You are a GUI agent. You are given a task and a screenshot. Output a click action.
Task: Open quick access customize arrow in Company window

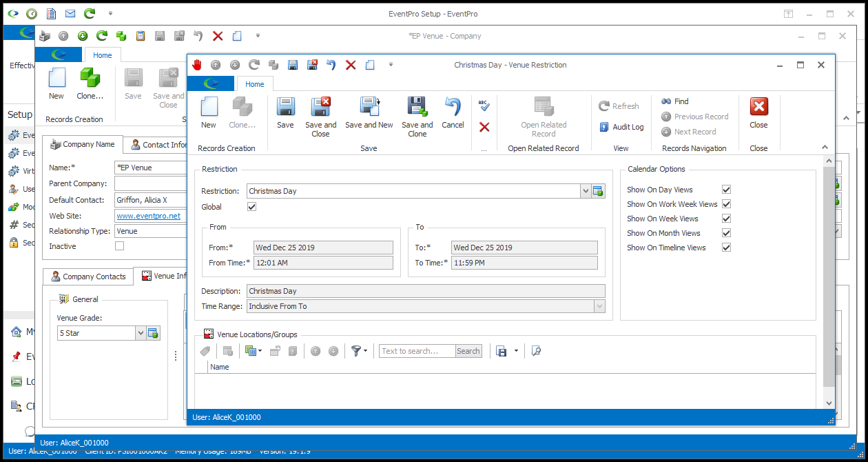(258, 36)
